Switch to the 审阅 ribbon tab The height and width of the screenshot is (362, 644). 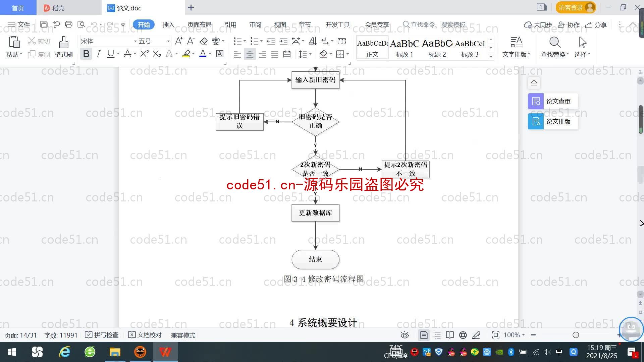pos(255,24)
